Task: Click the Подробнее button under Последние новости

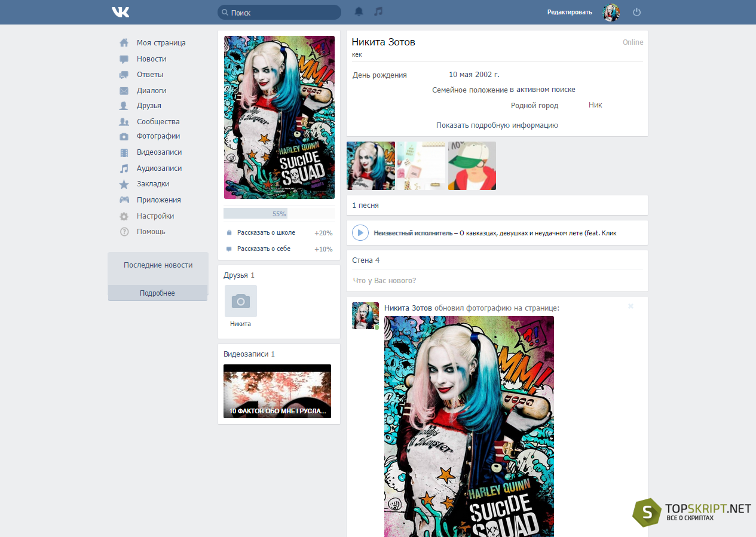Action: point(158,293)
